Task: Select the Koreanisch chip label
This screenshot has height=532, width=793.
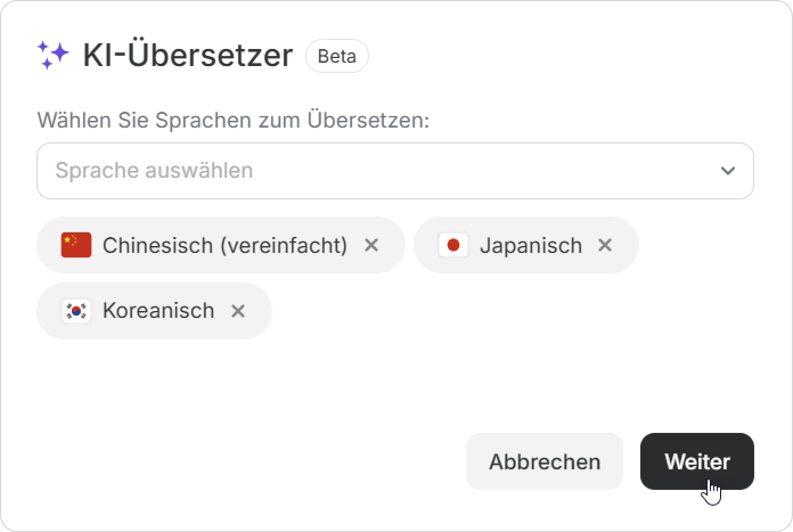Action: 158,311
